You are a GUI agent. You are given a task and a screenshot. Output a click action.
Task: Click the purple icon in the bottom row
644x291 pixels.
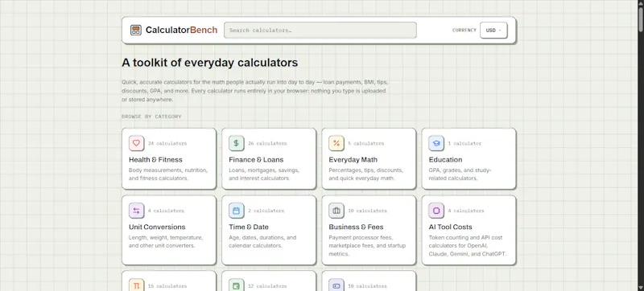[x=336, y=285]
